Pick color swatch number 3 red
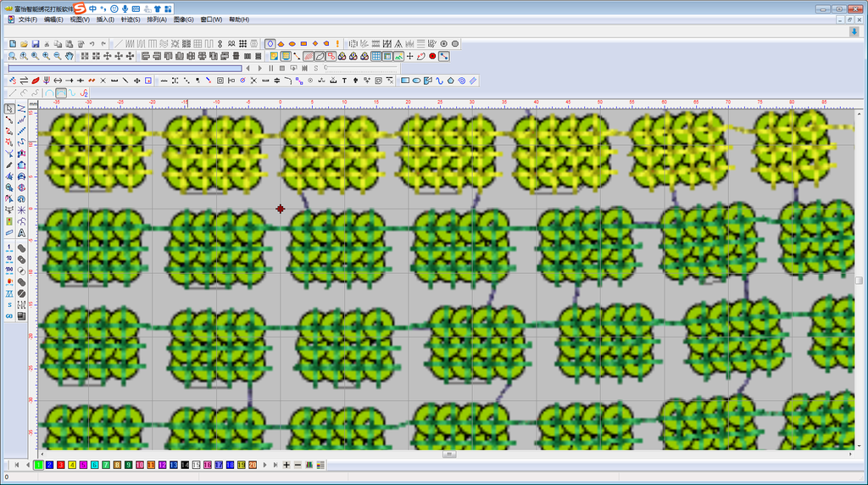This screenshot has width=868, height=485. coord(61,465)
